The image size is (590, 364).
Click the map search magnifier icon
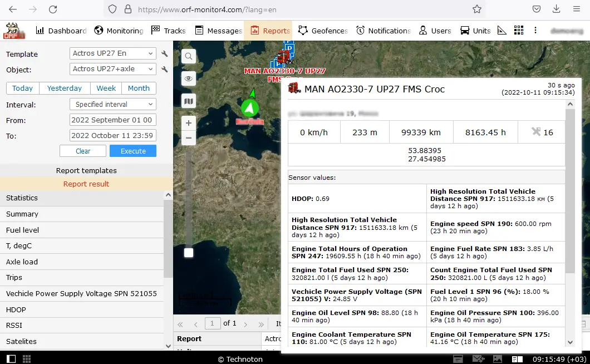pos(189,56)
